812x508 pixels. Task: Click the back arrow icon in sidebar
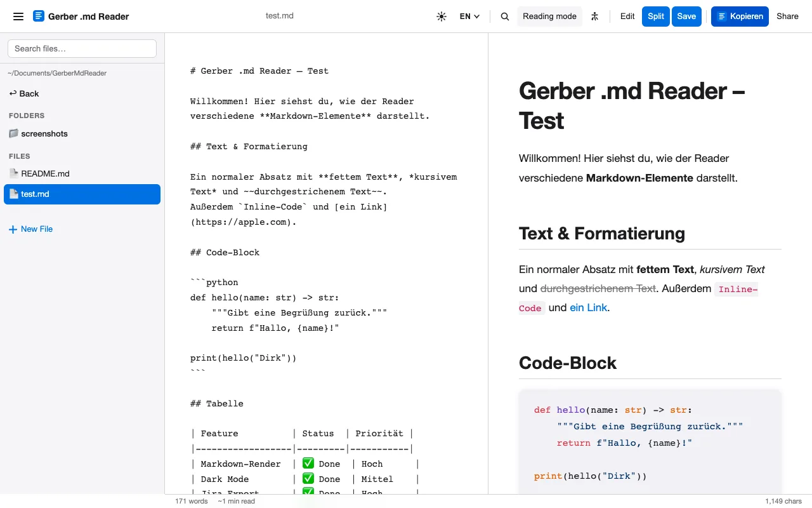13,93
